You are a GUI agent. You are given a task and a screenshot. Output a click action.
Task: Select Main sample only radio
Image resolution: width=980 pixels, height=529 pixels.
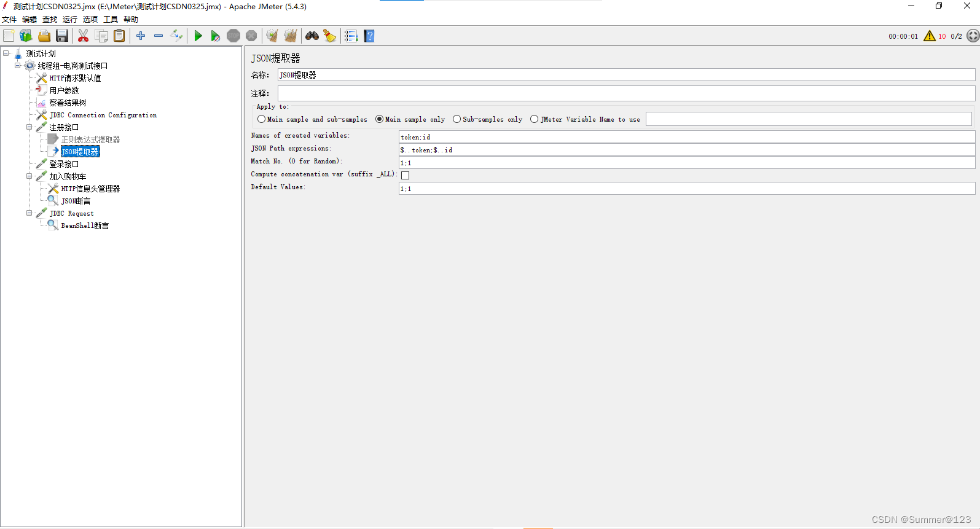pyautogui.click(x=379, y=119)
